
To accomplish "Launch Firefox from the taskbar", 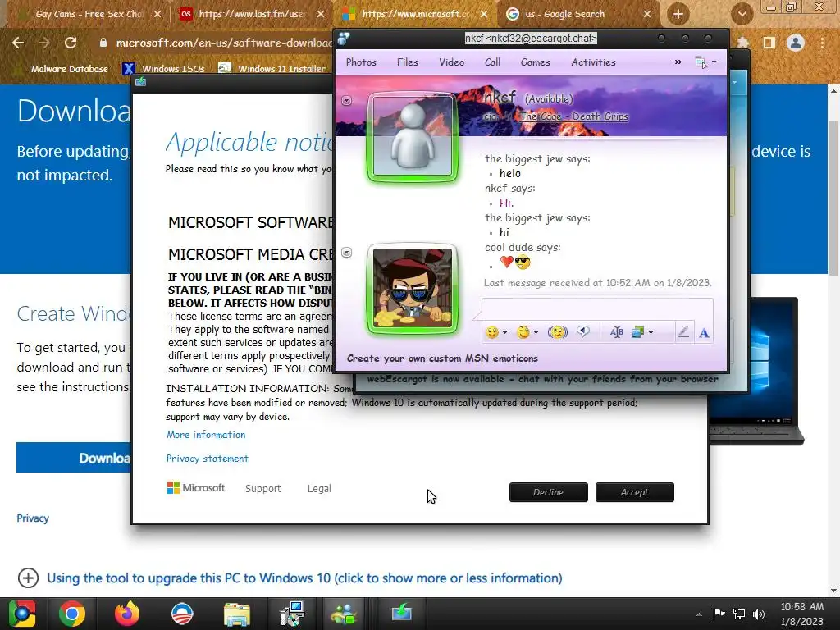I will [x=127, y=614].
